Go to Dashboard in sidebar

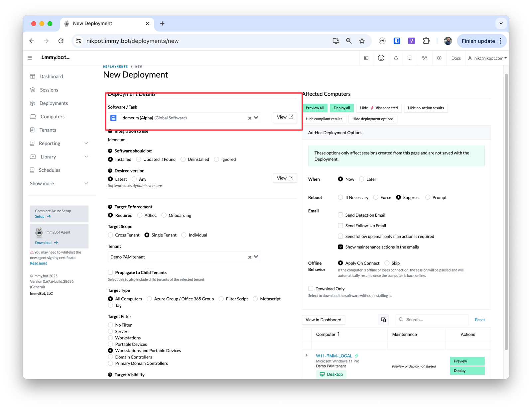pos(51,76)
